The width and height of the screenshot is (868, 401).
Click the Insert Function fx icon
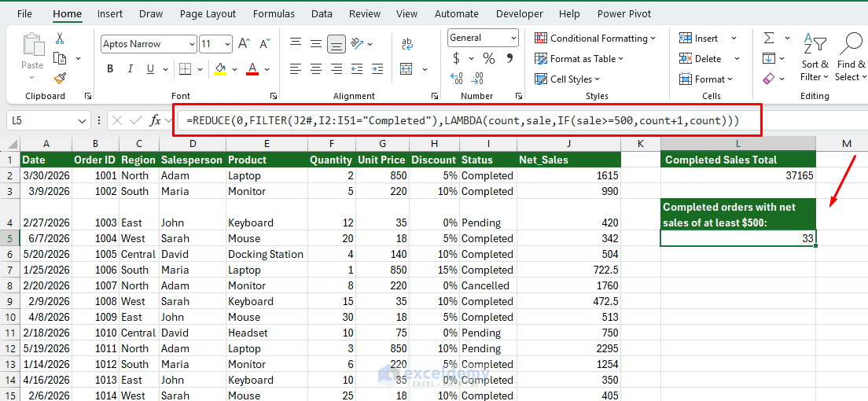tap(156, 120)
